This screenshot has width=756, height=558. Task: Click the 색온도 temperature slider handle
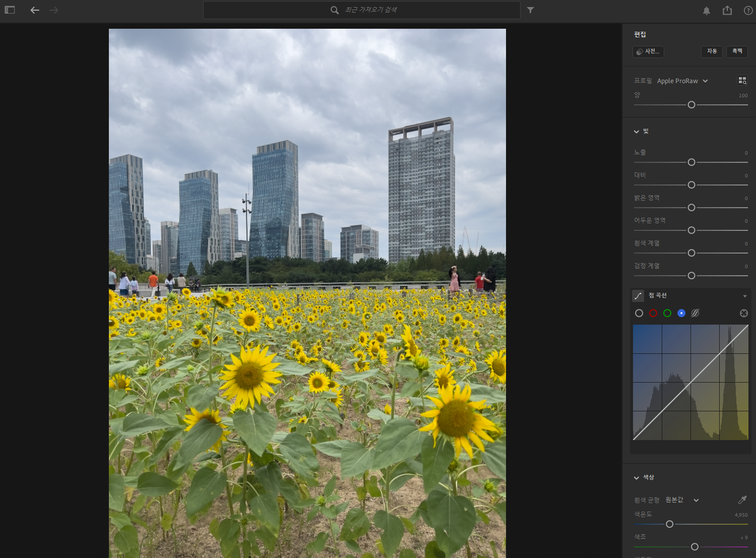tap(669, 524)
